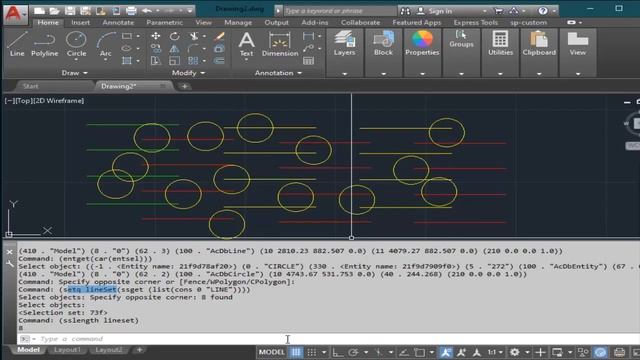Open the Dimension tool
Image resolution: width=640 pixels, height=360 pixels.
click(x=280, y=44)
